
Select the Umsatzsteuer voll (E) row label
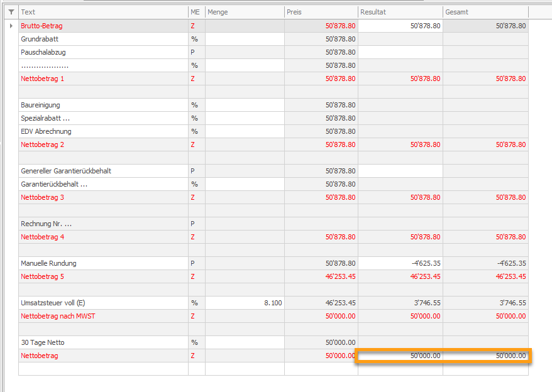(103, 303)
